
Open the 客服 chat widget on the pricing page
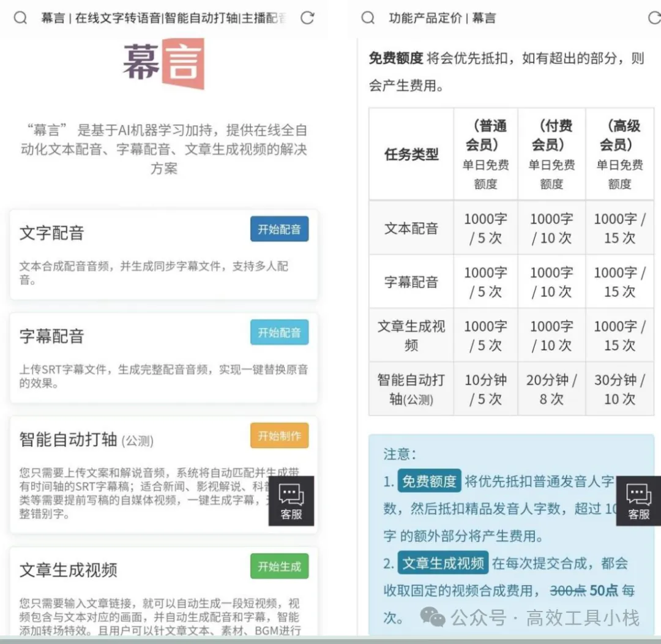coord(638,501)
